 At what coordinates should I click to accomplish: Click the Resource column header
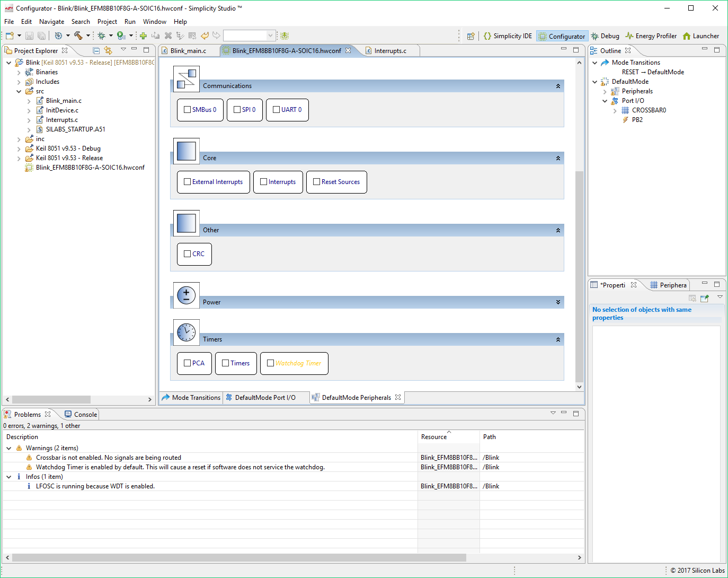(x=434, y=437)
